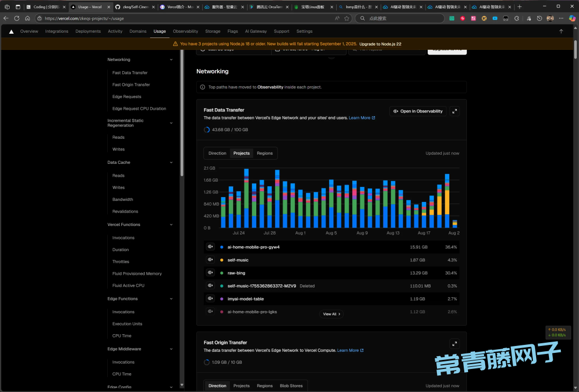Click the browser home icon
Image resolution: width=579 pixels, height=392 pixels.
click(27, 18)
